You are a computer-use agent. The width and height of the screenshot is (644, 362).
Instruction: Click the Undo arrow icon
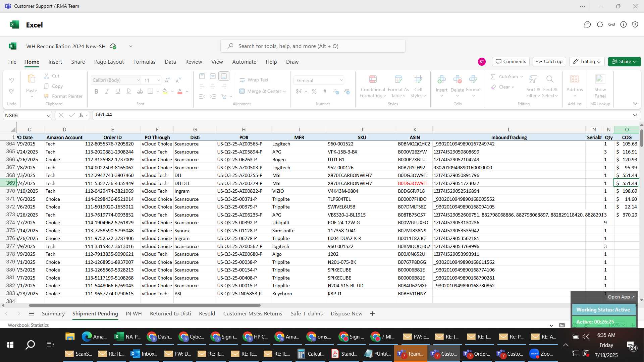coord(11,80)
